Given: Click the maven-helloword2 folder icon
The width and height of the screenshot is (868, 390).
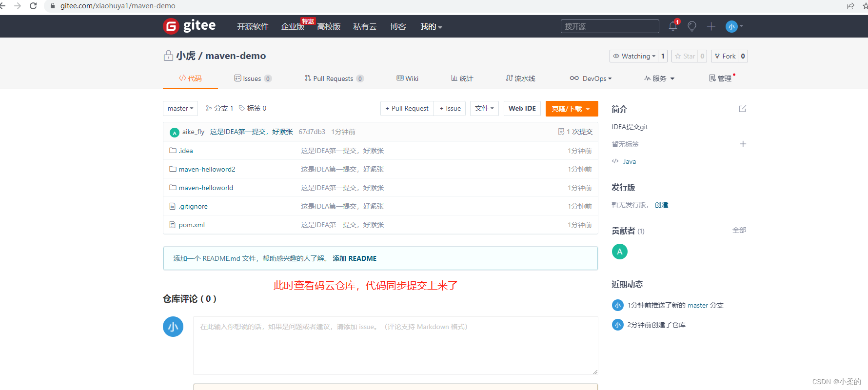Looking at the screenshot, I should (173, 169).
